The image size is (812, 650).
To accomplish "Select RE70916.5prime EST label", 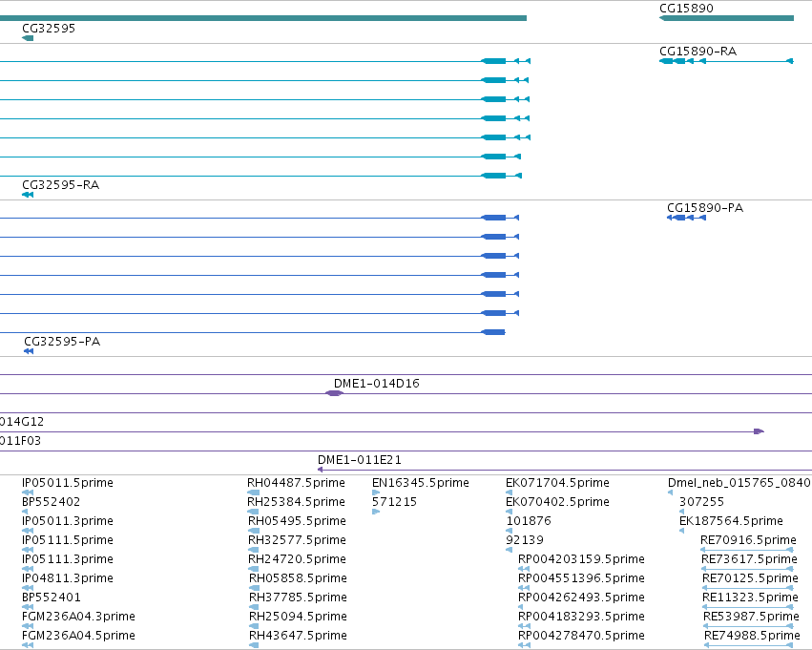I will (x=748, y=540).
